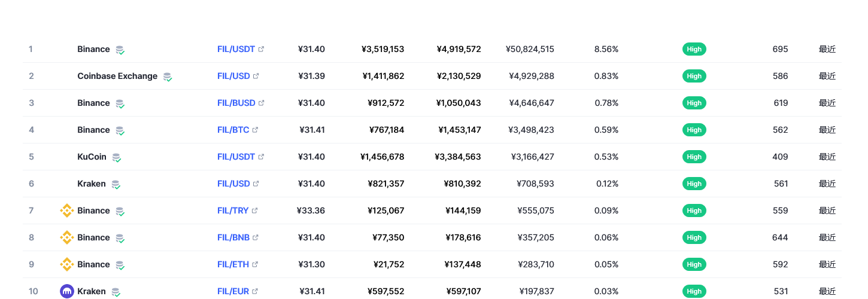
Task: Open the FIL/USD pair on Coinbase Exchange
Action: point(233,76)
